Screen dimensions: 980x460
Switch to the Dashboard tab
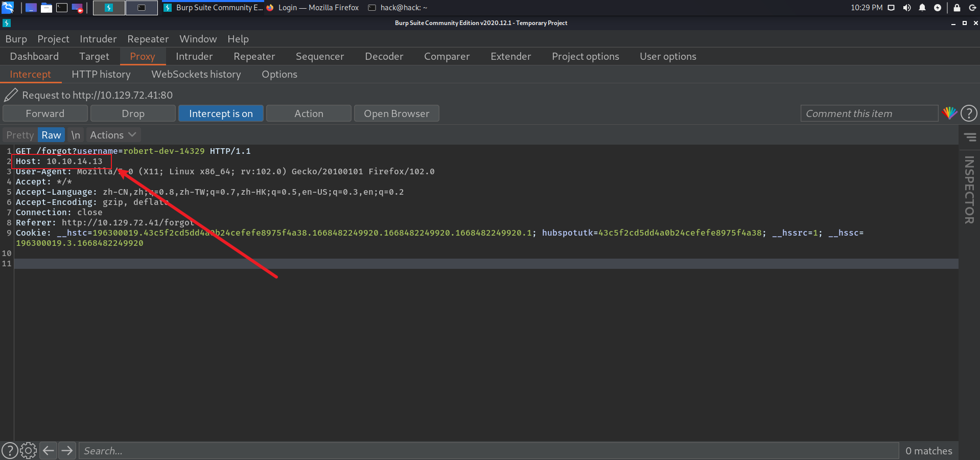[x=34, y=56]
